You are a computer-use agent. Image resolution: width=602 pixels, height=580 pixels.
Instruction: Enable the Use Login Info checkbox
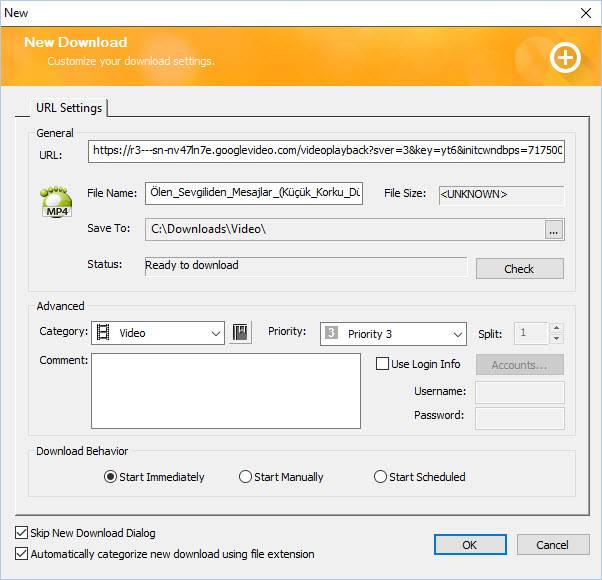[x=382, y=364]
